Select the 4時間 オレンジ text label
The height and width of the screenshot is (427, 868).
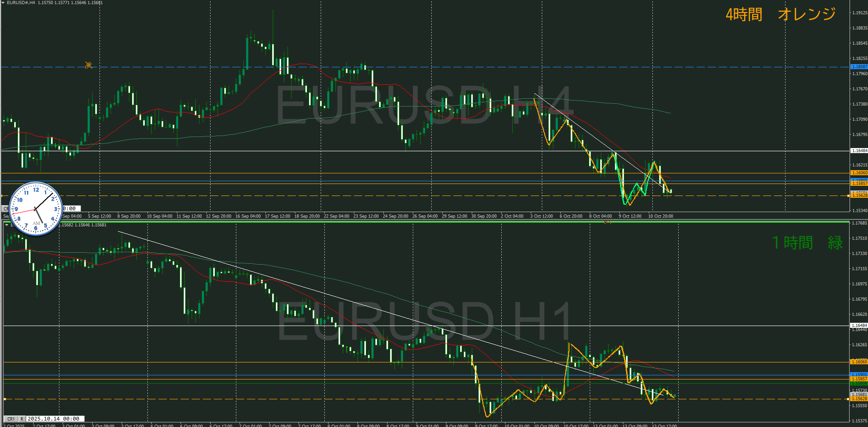tap(780, 14)
